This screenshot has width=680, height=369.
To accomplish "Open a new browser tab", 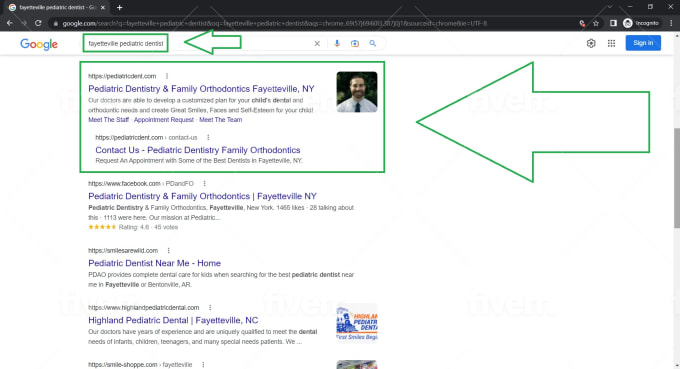I will [x=119, y=7].
